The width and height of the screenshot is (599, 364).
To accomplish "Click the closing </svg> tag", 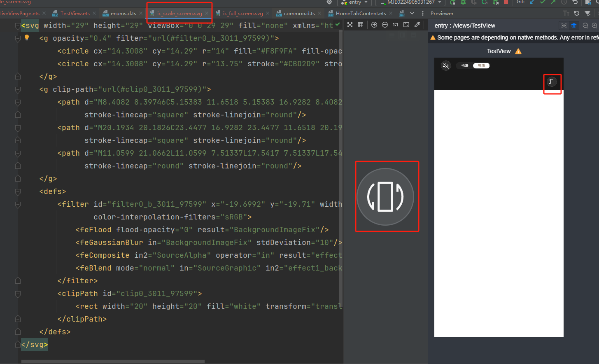I will pyautogui.click(x=35, y=345).
